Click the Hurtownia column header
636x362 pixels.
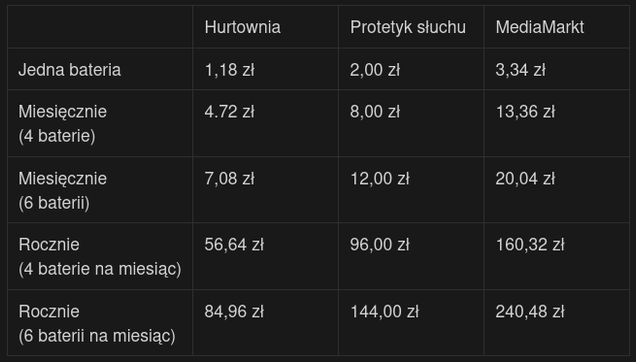(242, 27)
